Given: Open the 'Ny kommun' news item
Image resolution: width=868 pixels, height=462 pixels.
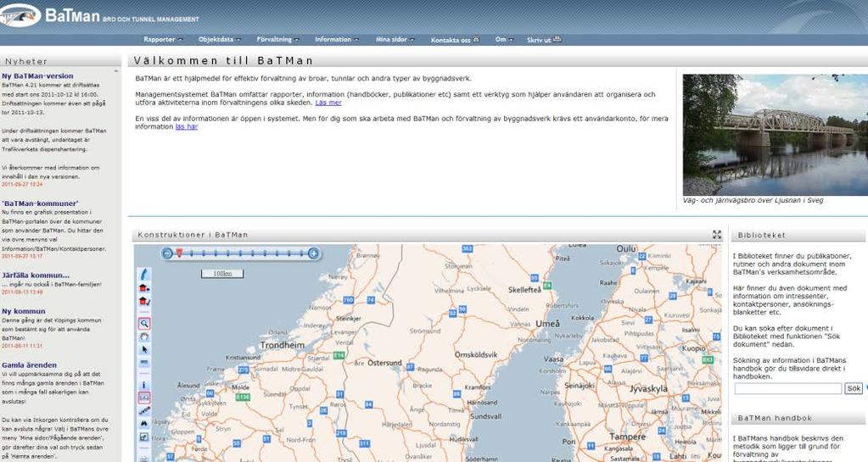Looking at the screenshot, I should [x=23, y=311].
